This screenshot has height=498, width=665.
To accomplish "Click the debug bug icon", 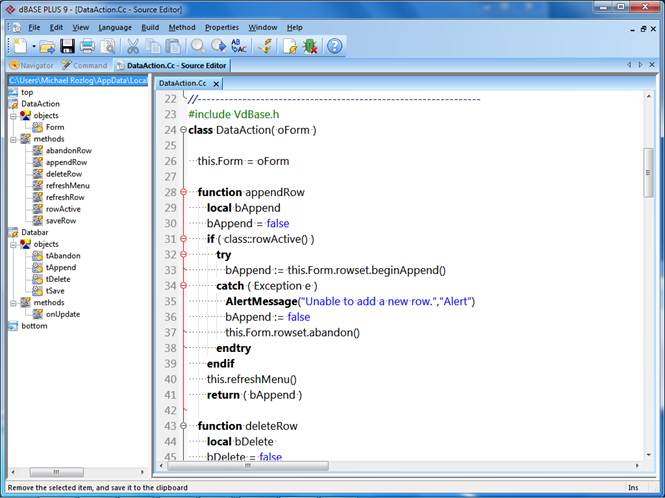I will coord(310,46).
